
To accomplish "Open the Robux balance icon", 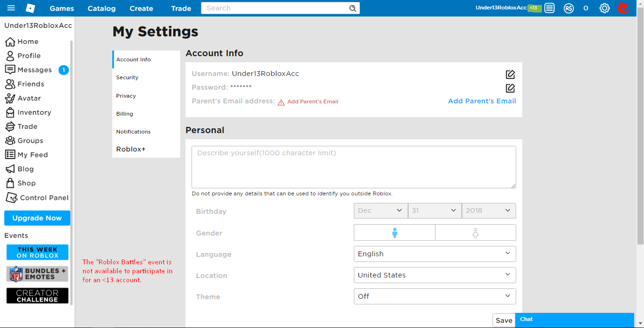I will [x=569, y=8].
